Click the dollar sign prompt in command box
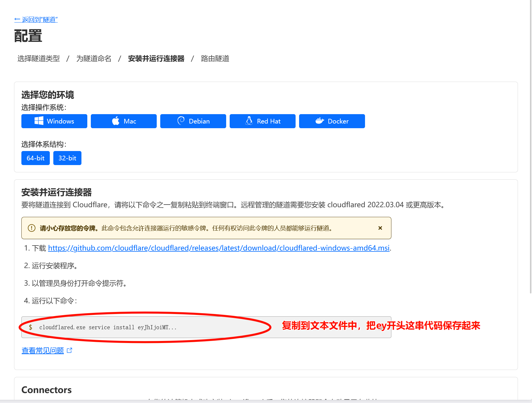Viewport: 532px width, 403px height. (x=30, y=327)
